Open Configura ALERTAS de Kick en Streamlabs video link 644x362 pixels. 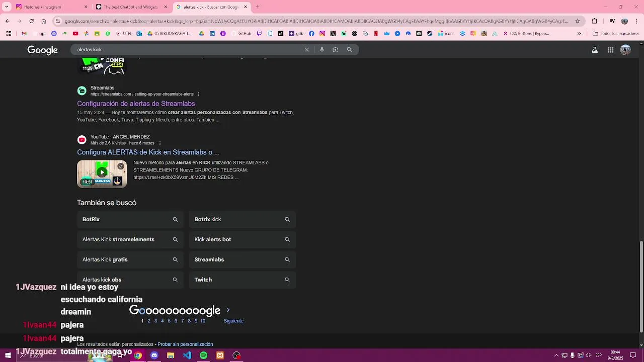pos(148,152)
